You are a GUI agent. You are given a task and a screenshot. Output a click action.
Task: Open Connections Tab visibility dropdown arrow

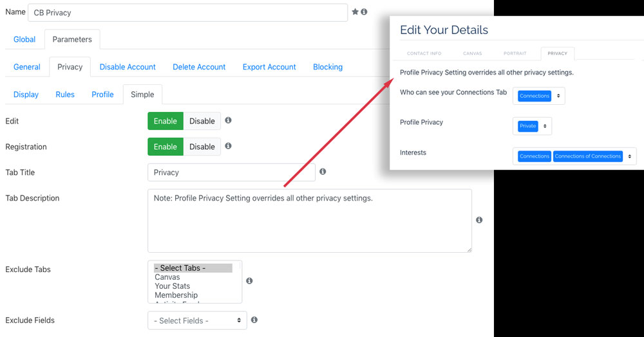pos(558,96)
